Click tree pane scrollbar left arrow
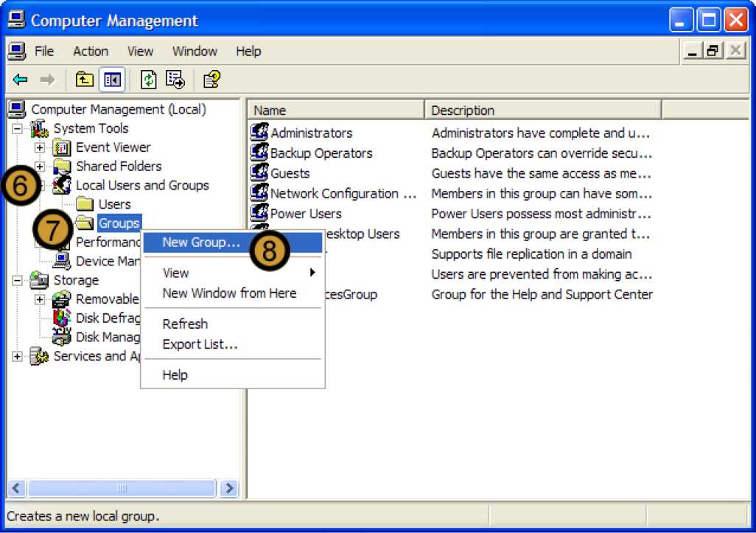The image size is (756, 533). click(x=16, y=488)
